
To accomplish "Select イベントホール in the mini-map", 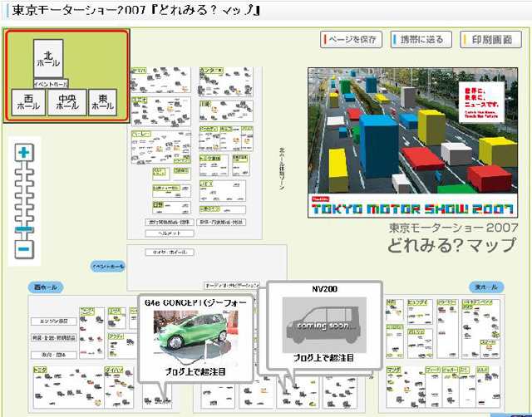I will click(x=51, y=84).
